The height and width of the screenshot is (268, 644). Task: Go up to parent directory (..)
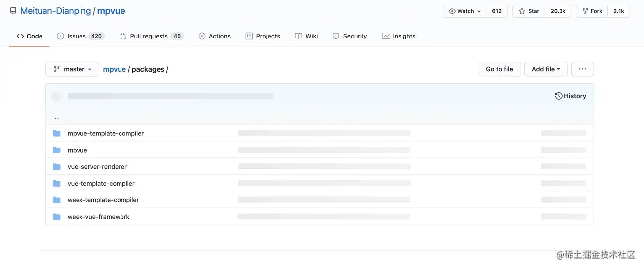point(57,117)
